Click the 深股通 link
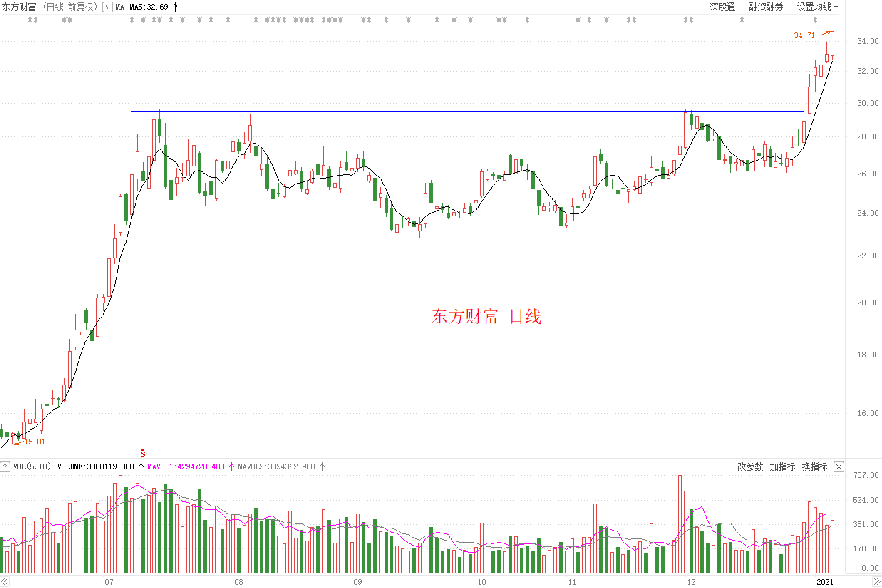Image resolution: width=882 pixels, height=588 pixels. 723,7
